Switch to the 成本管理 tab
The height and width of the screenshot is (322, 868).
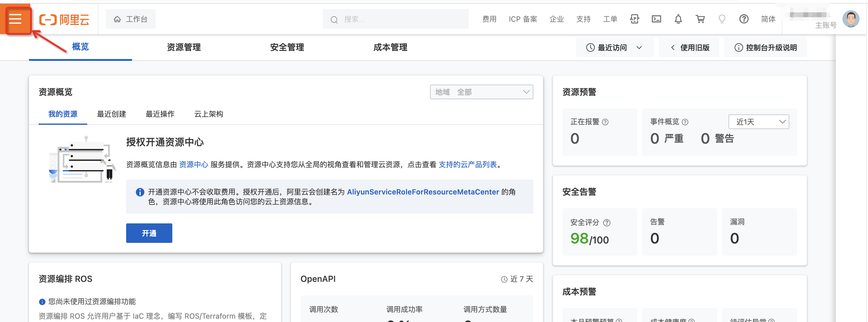pyautogui.click(x=391, y=47)
